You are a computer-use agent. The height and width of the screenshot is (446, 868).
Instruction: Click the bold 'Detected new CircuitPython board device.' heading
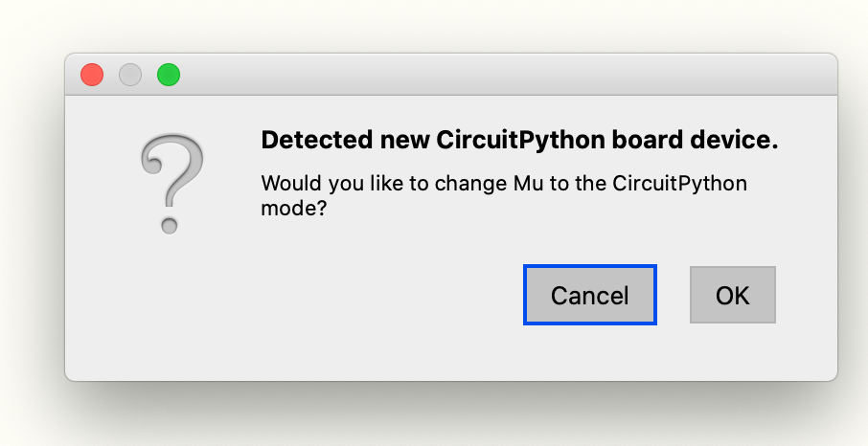(x=520, y=141)
